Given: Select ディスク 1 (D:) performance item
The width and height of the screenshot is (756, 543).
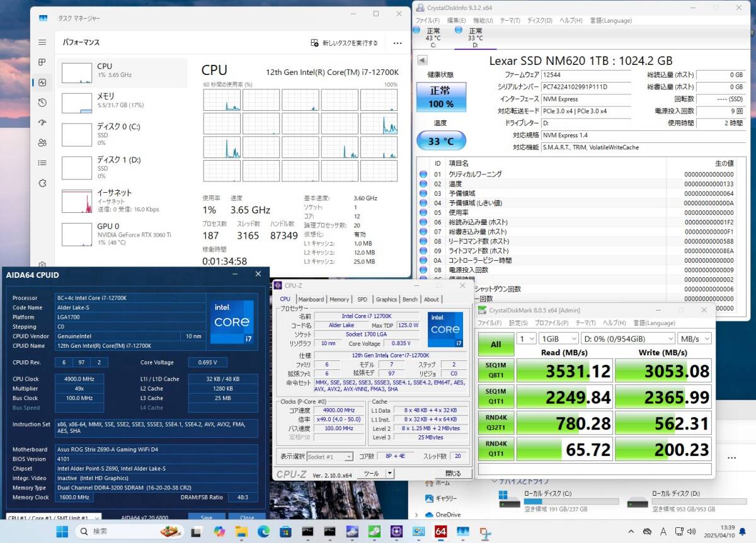Looking at the screenshot, I should [122, 168].
